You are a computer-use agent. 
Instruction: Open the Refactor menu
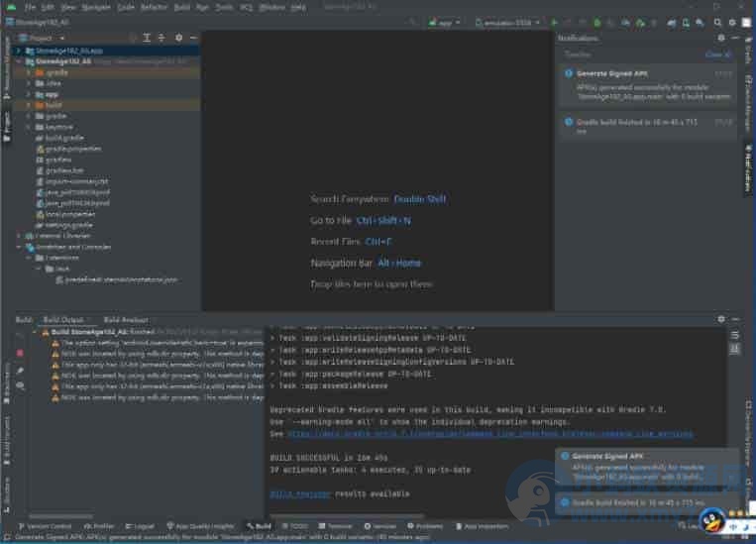click(x=154, y=8)
